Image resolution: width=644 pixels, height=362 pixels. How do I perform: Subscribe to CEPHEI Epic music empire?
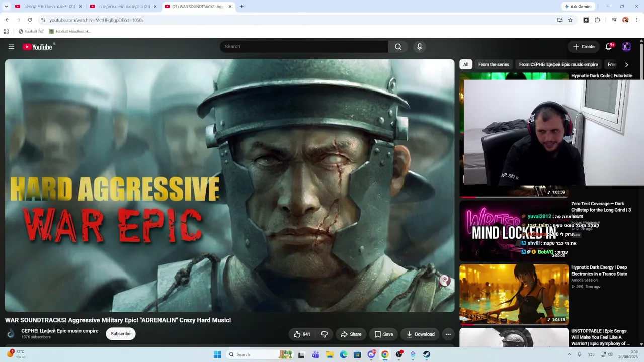pos(121,334)
